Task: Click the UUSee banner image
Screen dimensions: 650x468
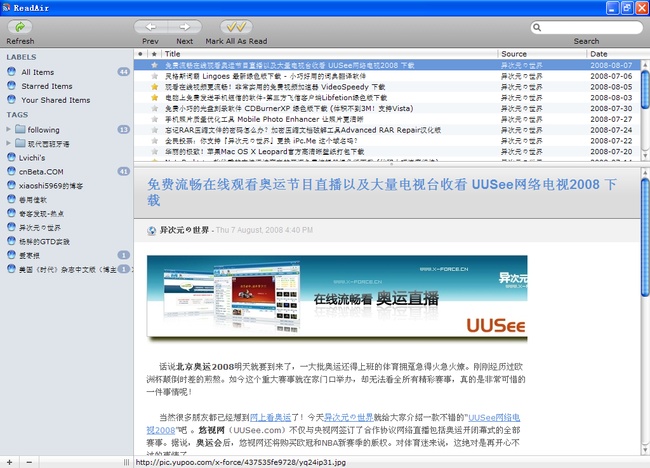Action: [337, 298]
